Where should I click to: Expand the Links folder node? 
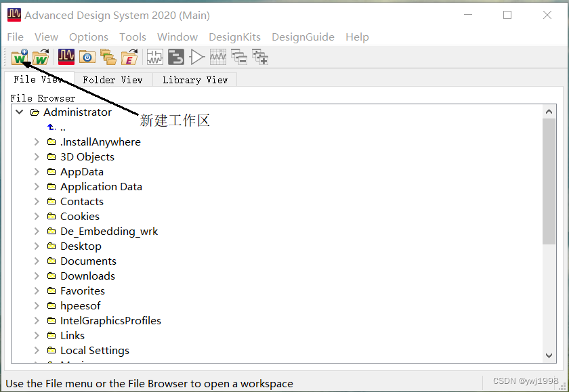[x=37, y=335]
